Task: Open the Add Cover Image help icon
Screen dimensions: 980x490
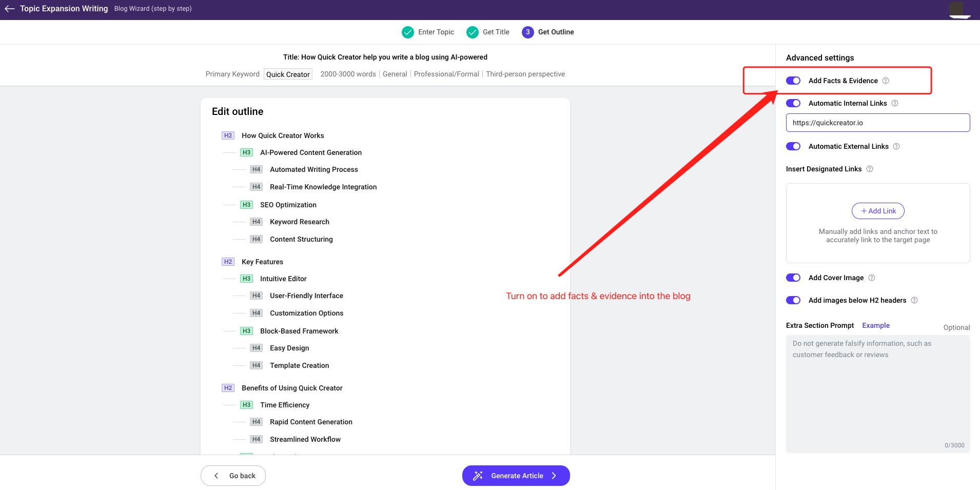Action: [872, 278]
